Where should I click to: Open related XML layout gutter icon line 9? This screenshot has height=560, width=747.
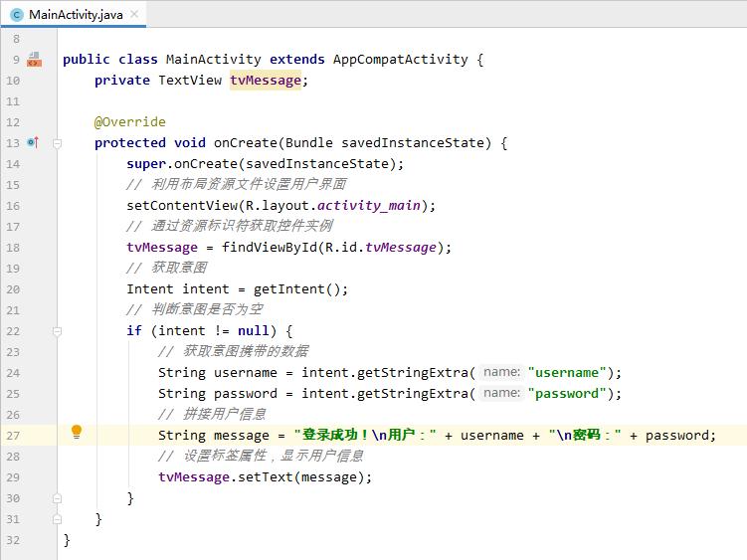point(34,60)
